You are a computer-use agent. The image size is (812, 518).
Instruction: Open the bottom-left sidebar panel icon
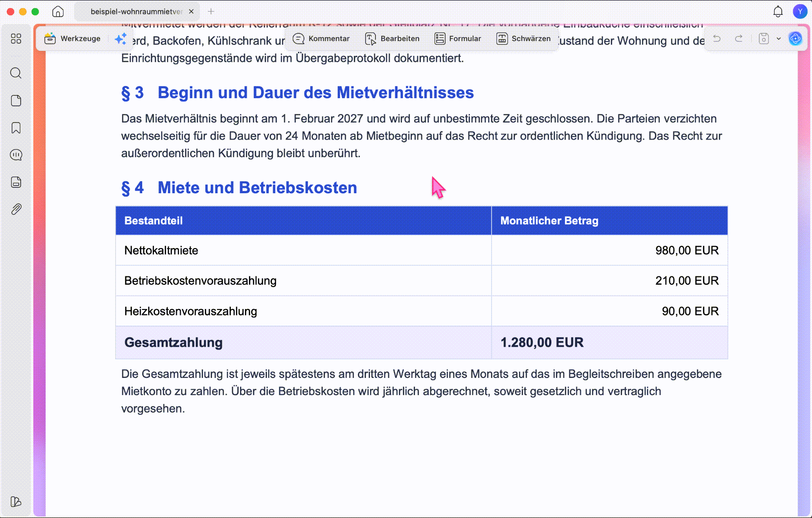click(x=16, y=501)
